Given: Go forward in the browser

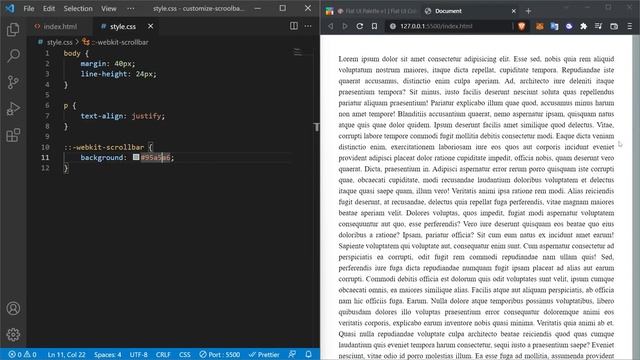Looking at the screenshot, I should tap(345, 26).
